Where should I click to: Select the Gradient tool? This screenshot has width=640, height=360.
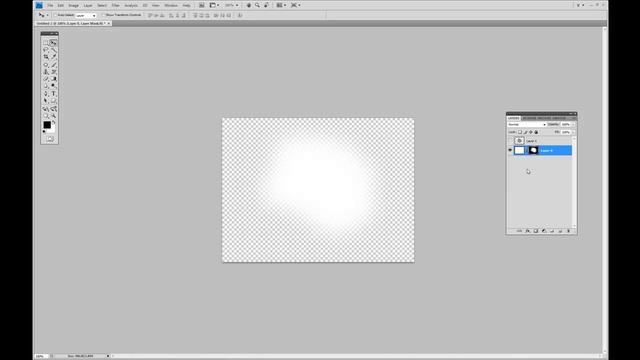click(53, 79)
